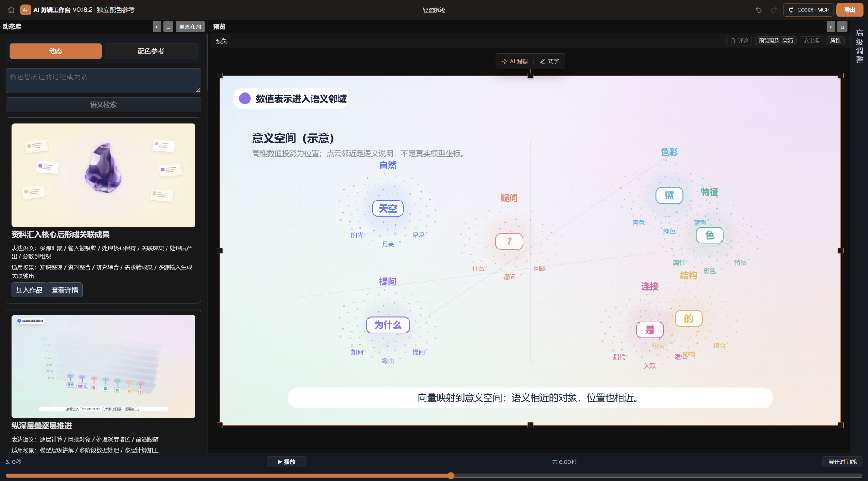Click the caption 向量映射到意义空间 text bar
The width and height of the screenshot is (868, 481).
pos(530,398)
